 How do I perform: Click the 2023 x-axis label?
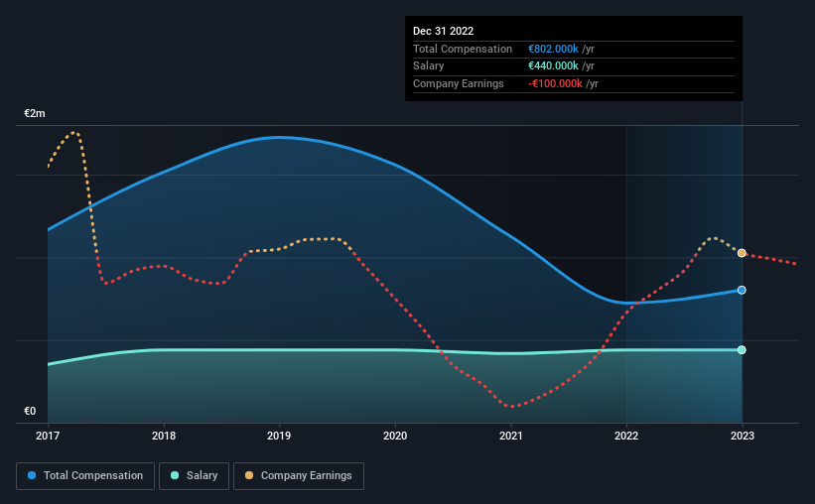point(743,436)
